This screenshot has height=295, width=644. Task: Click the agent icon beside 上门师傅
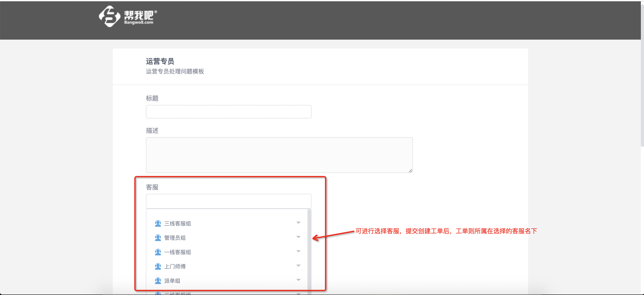click(x=158, y=266)
